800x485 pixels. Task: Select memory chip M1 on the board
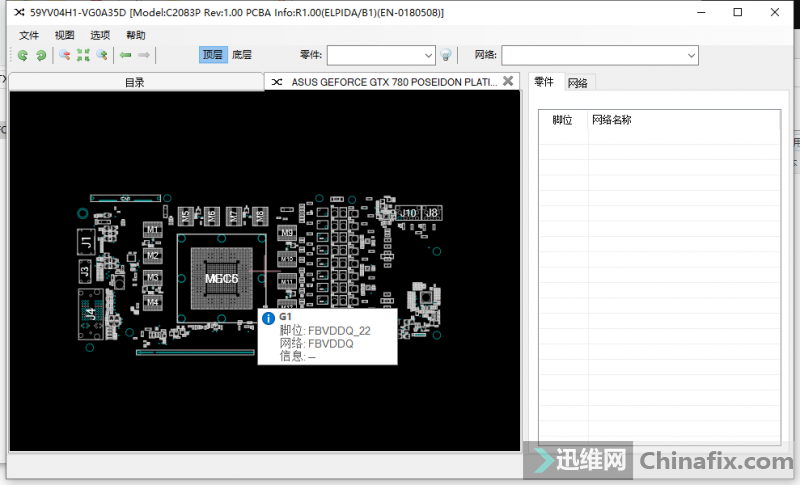153,229
